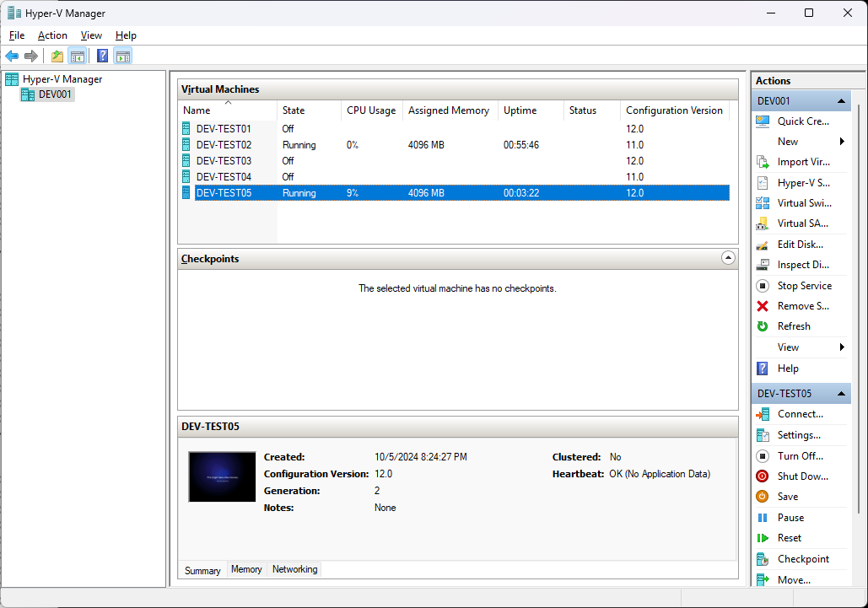Switch to the Summary tab
The image size is (868, 608).
202,570
